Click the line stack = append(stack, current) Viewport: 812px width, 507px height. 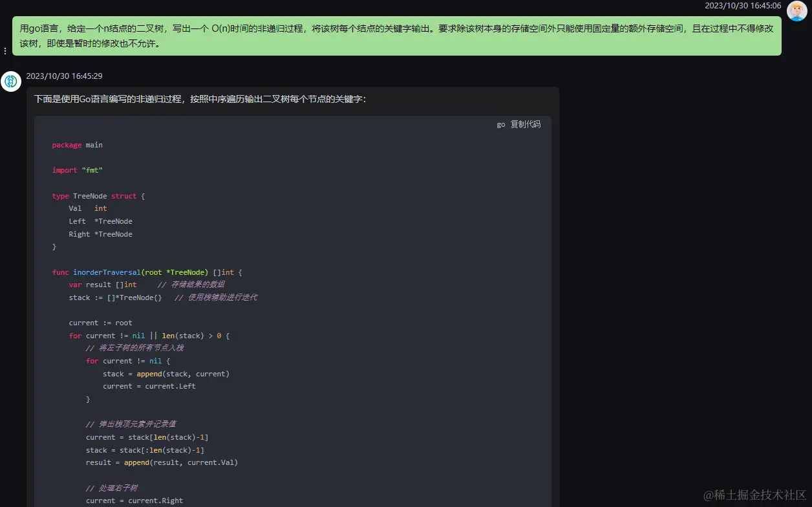(x=166, y=374)
